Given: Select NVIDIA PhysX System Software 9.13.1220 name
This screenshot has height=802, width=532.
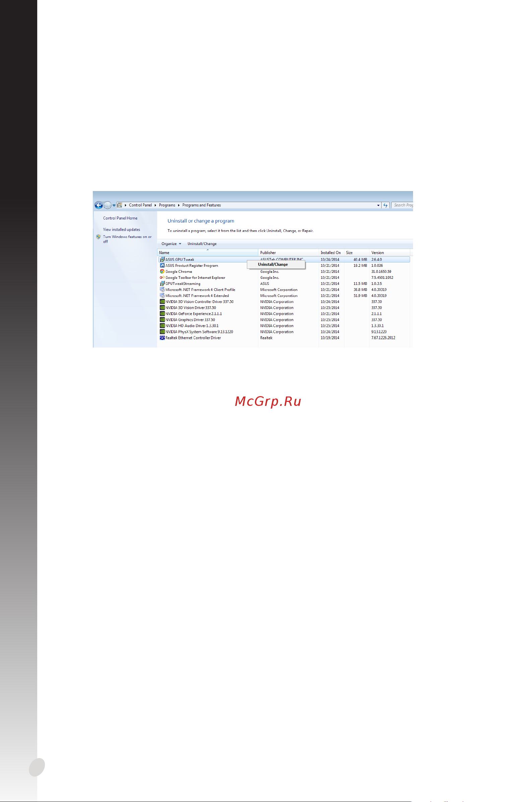Looking at the screenshot, I should [199, 332].
